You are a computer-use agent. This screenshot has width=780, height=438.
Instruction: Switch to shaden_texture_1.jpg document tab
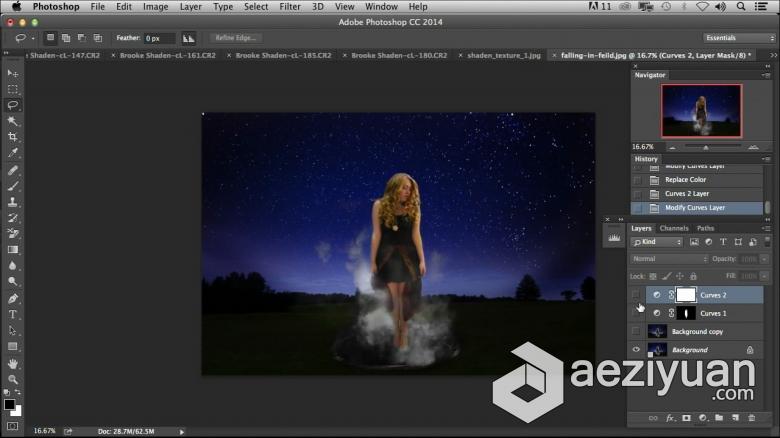pos(504,55)
